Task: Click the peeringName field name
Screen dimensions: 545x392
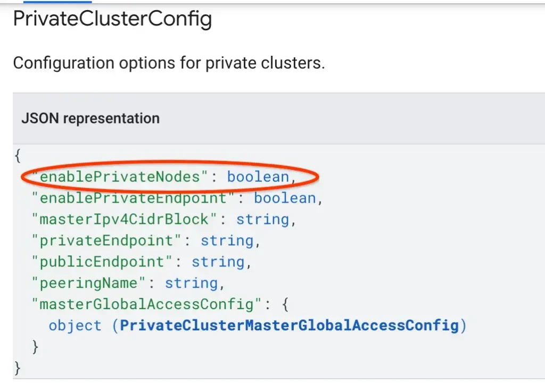Action: pos(89,283)
